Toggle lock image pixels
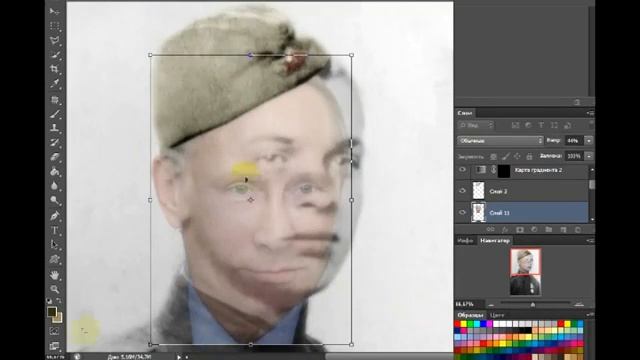This screenshot has height=360, width=640. click(505, 156)
